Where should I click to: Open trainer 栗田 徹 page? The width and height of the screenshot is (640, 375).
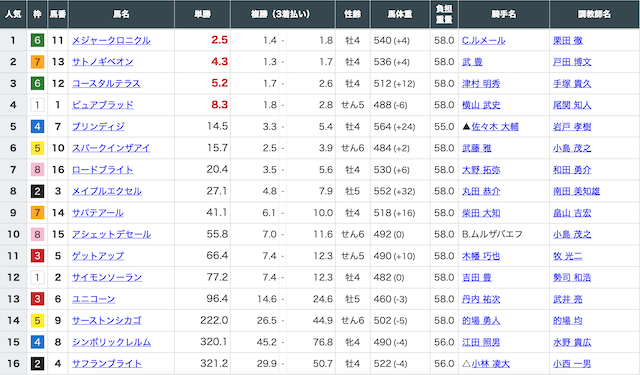568,40
